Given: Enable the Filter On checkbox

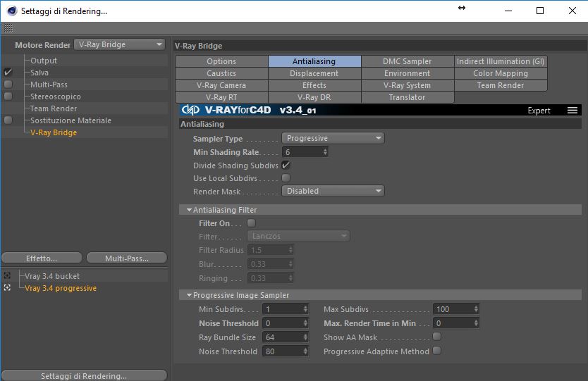Looking at the screenshot, I should 251,223.
